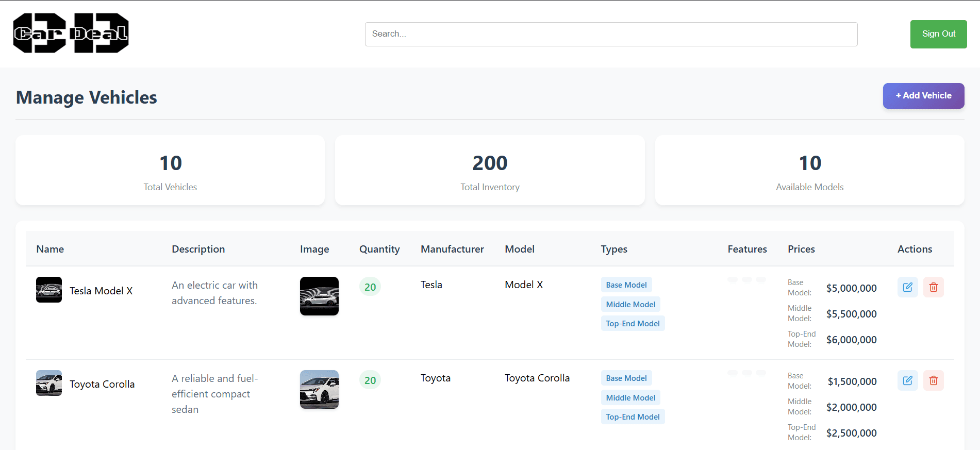Image resolution: width=980 pixels, height=450 pixels.
Task: Click the Toyota row Top-End Model tag
Action: [x=633, y=416]
